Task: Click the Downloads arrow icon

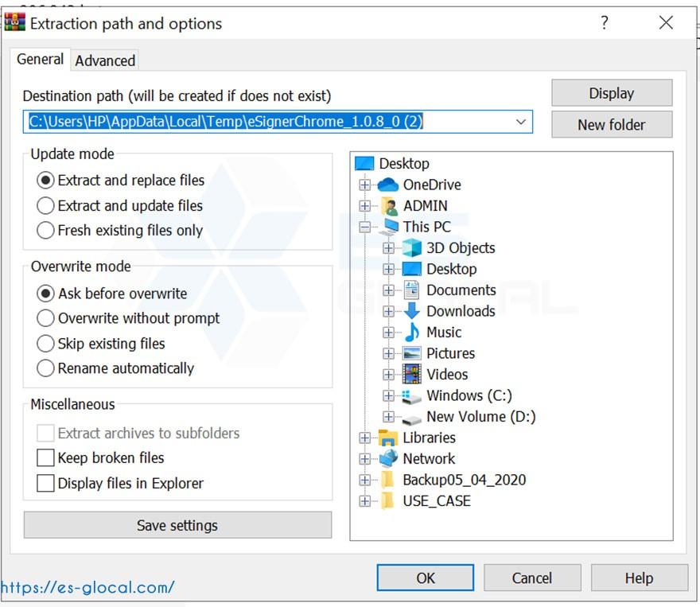Action: click(411, 310)
